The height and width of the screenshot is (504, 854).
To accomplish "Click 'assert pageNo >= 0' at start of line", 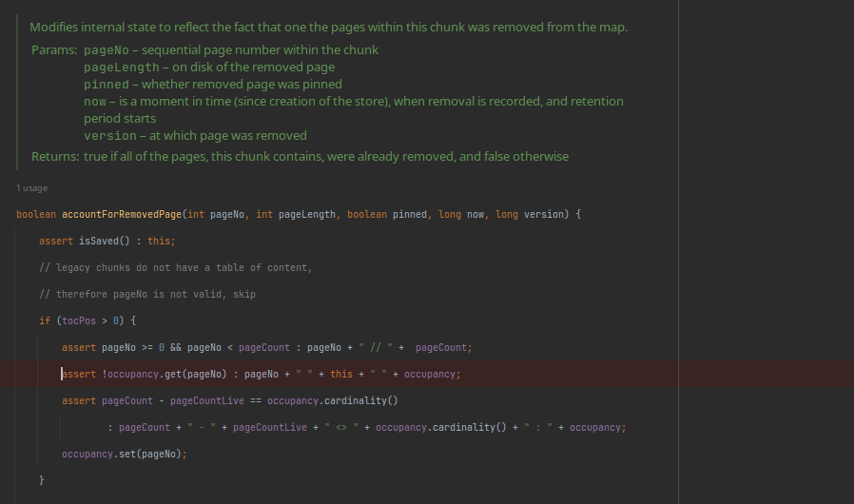I will tap(113, 348).
